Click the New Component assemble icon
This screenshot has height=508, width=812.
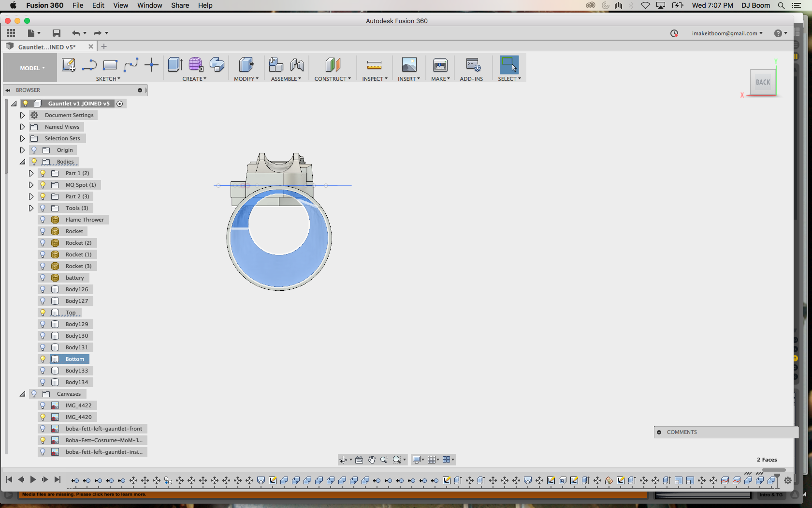(276, 65)
